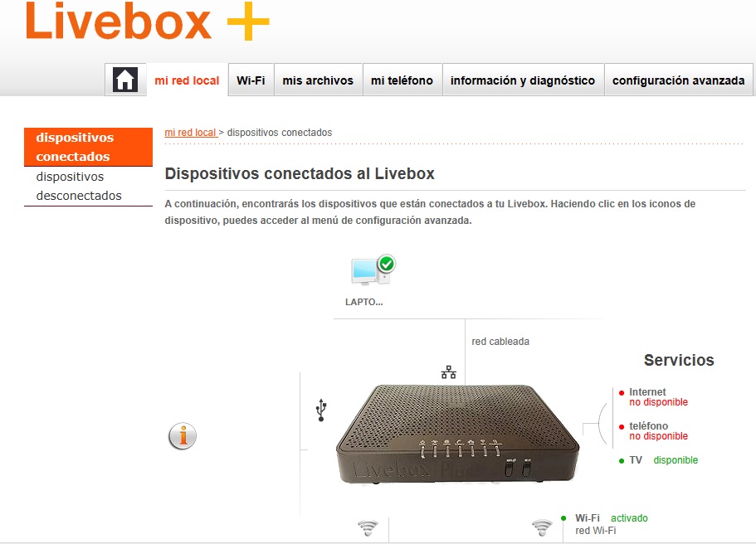Open the home page icon
This screenshot has height=544, width=756.
tap(125, 80)
